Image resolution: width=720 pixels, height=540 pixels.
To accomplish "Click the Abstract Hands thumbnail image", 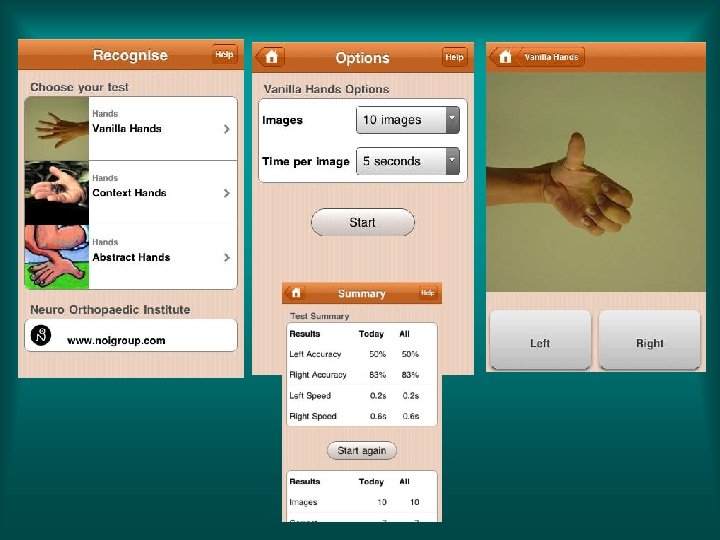I will tap(57, 257).
